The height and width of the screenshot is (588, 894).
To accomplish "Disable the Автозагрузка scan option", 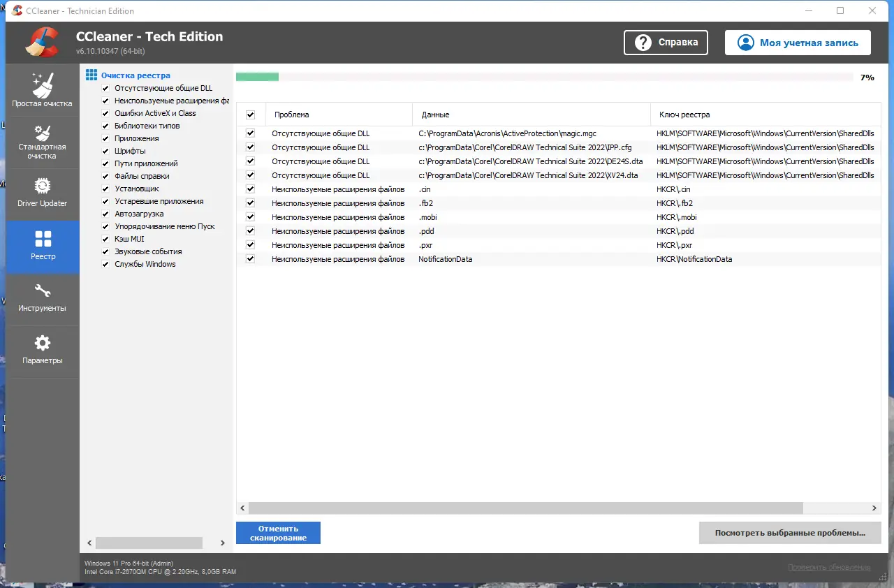I will (105, 213).
